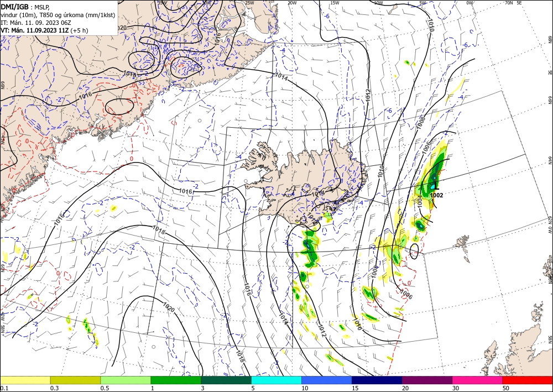Click the legend value 0.3
Image resolution: width=553 pixels, height=392 pixels.
54,388
